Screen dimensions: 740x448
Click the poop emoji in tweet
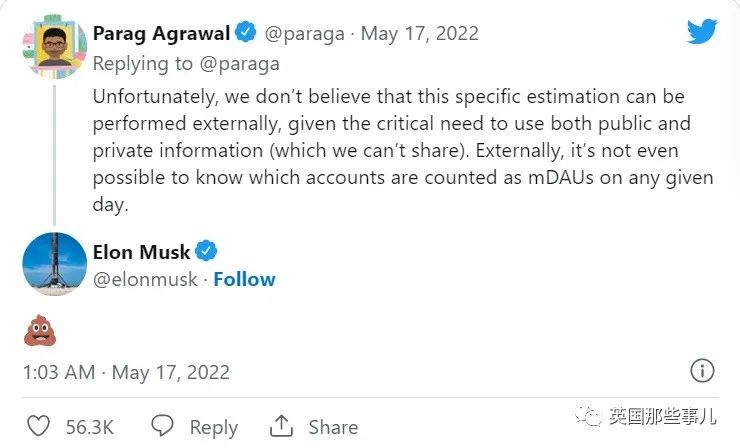[40, 330]
